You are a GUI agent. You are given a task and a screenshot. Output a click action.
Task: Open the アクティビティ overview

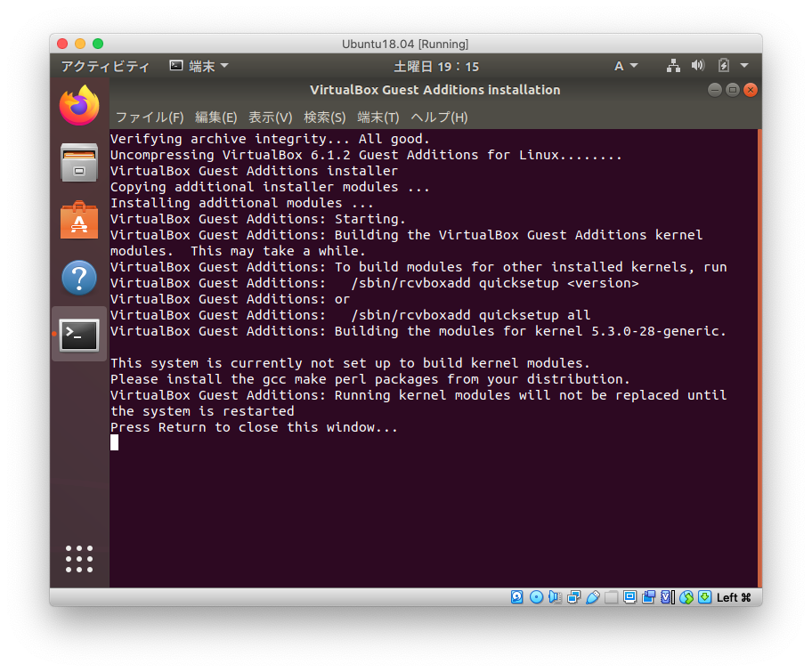click(105, 66)
